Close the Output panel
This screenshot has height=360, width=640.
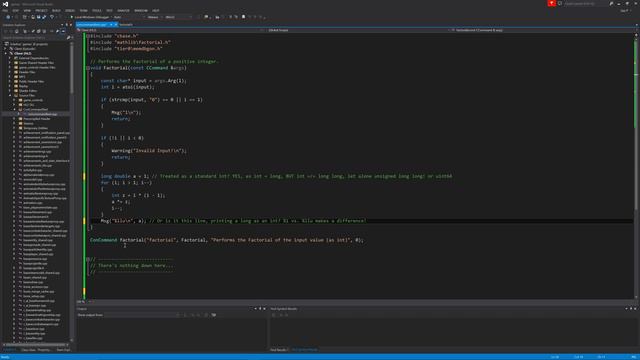point(264,309)
